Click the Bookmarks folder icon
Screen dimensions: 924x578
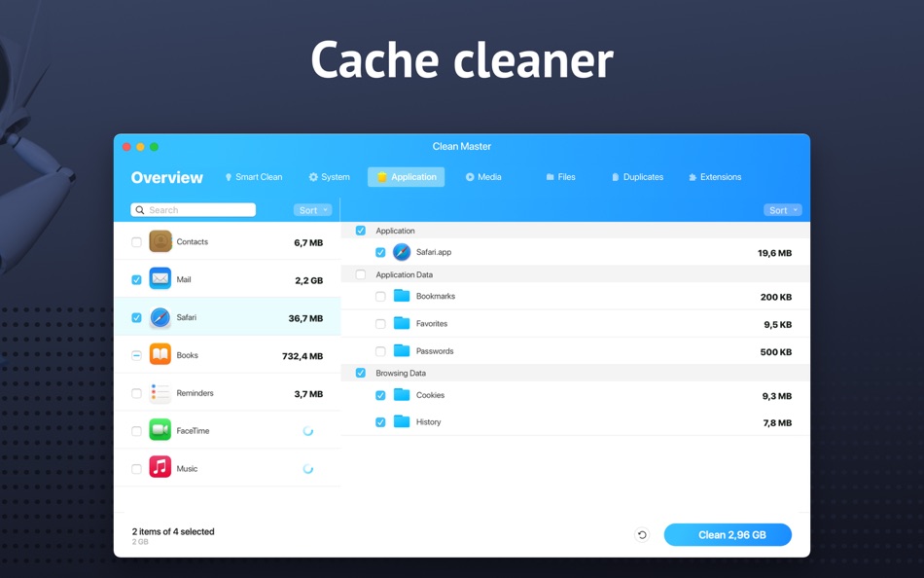point(402,296)
